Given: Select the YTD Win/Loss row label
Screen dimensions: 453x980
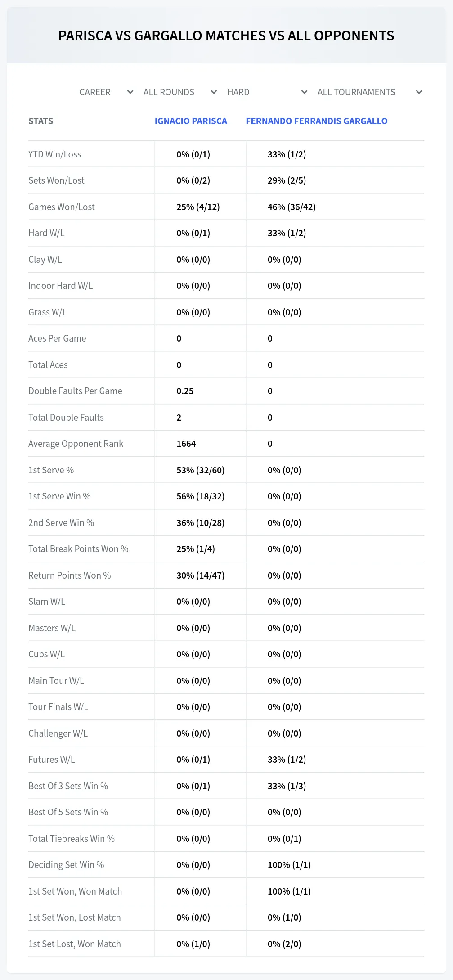Looking at the screenshot, I should click(55, 154).
